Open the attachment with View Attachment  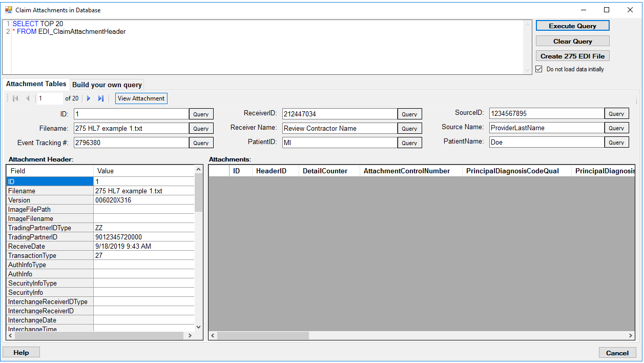click(141, 98)
